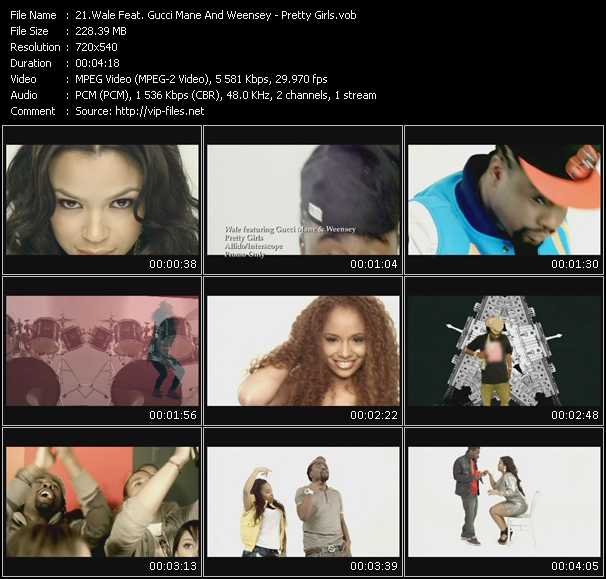
Task: Click the file name ending in Pretty Girls.vob
Action: 216,15
